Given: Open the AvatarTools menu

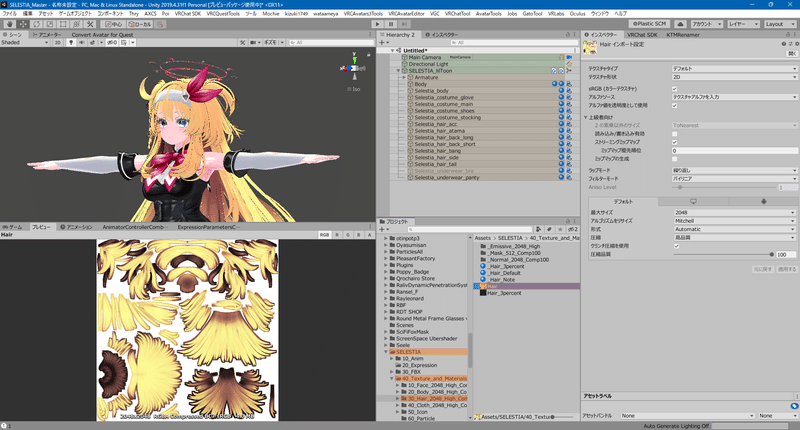Looking at the screenshot, I should (489, 14).
